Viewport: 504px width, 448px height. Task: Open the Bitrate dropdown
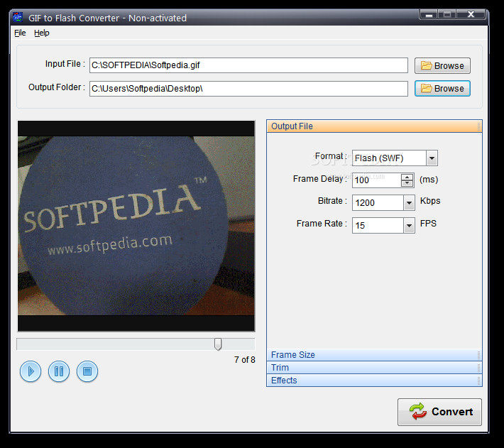click(409, 203)
